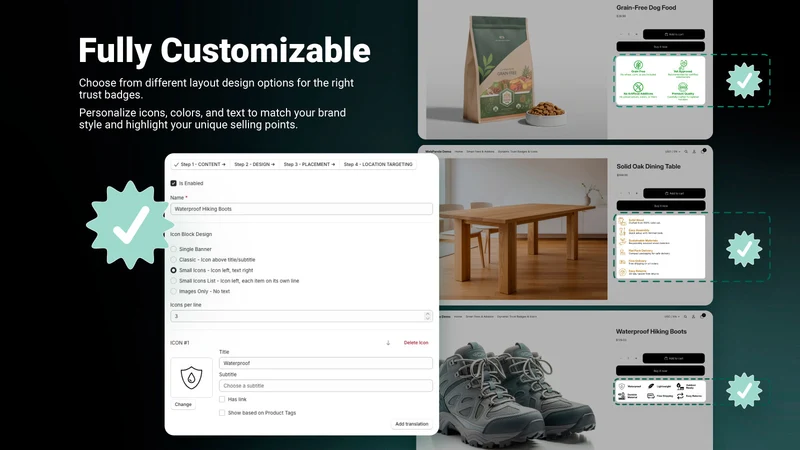Choose Small Icons List radio option
This screenshot has width=800, height=450.
(x=173, y=281)
